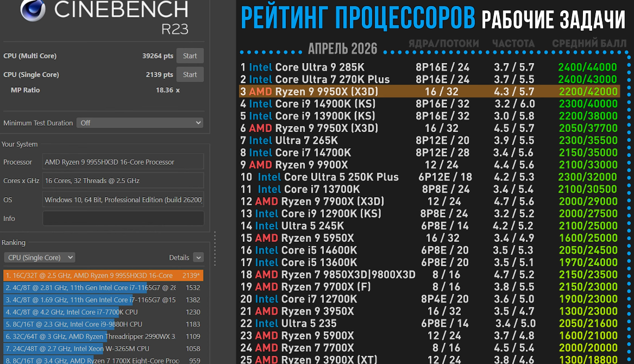Click rating row AMD Ryzen 9 9900X

click(x=429, y=165)
